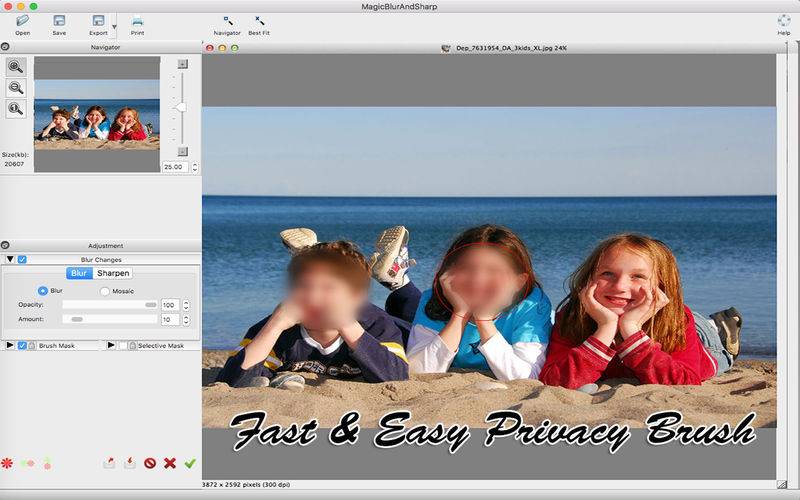The image size is (800, 500).
Task: Click the tray icon with curved arrow
Action: point(109,463)
